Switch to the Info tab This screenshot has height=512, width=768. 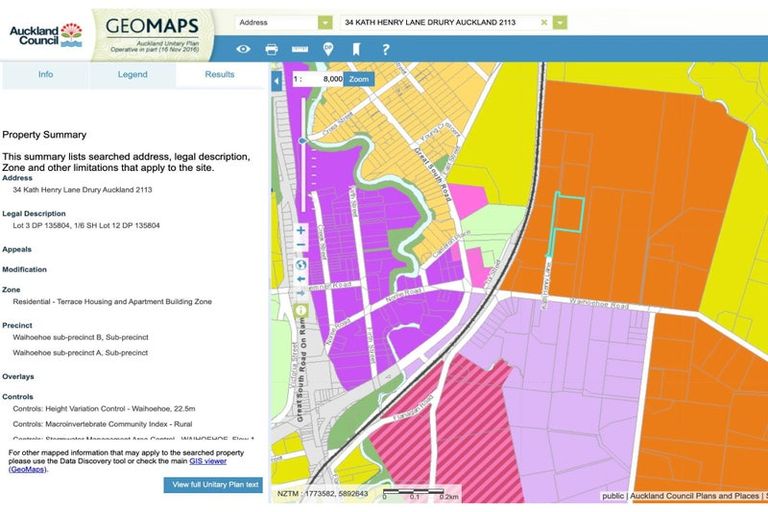pos(45,75)
